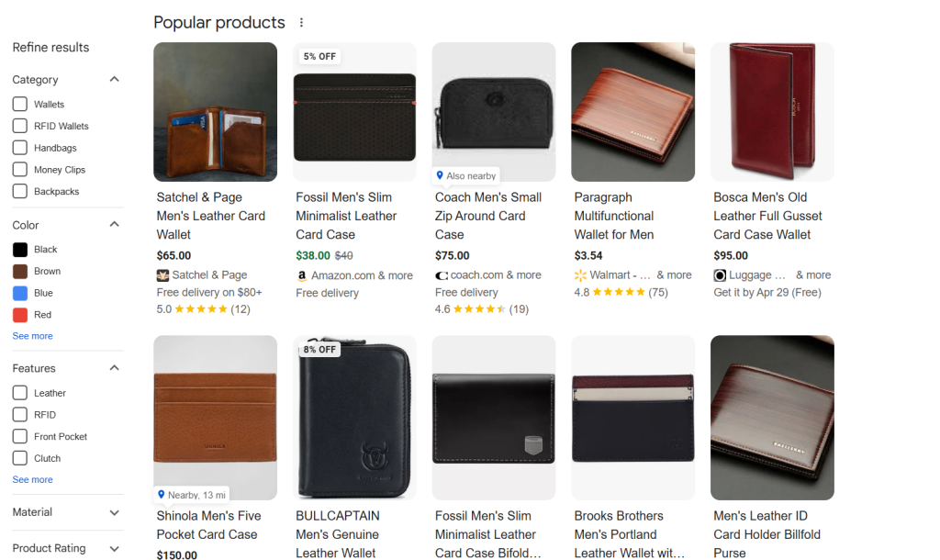Select the Brown color swatch

pos(20,272)
